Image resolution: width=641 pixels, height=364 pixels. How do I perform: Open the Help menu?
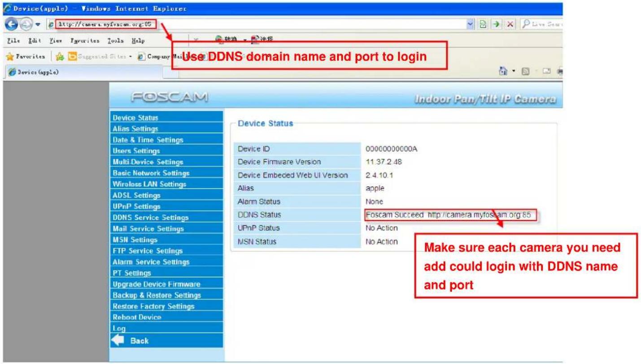coord(138,40)
